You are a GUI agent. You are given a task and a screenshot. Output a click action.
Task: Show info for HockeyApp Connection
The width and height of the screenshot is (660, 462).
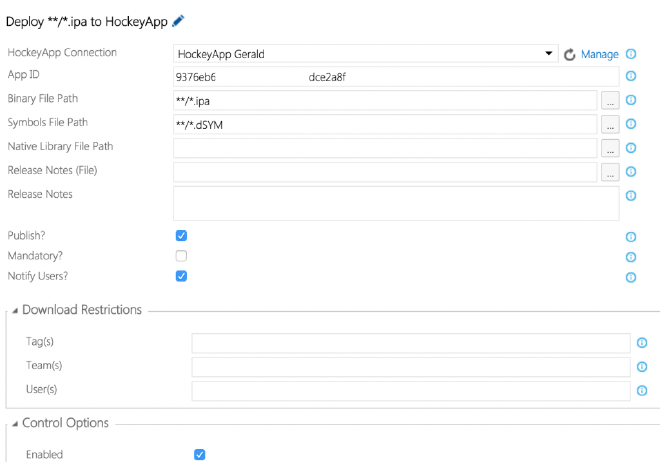pos(631,54)
